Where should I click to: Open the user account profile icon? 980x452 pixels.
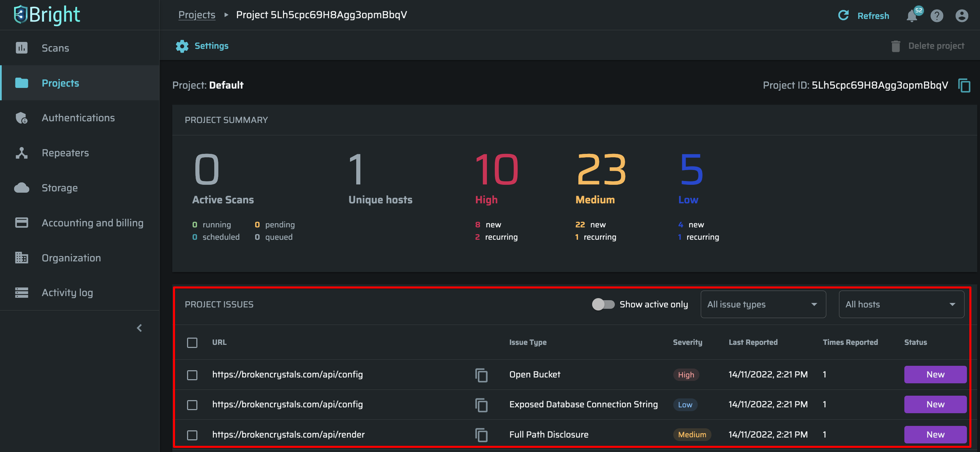[961, 16]
